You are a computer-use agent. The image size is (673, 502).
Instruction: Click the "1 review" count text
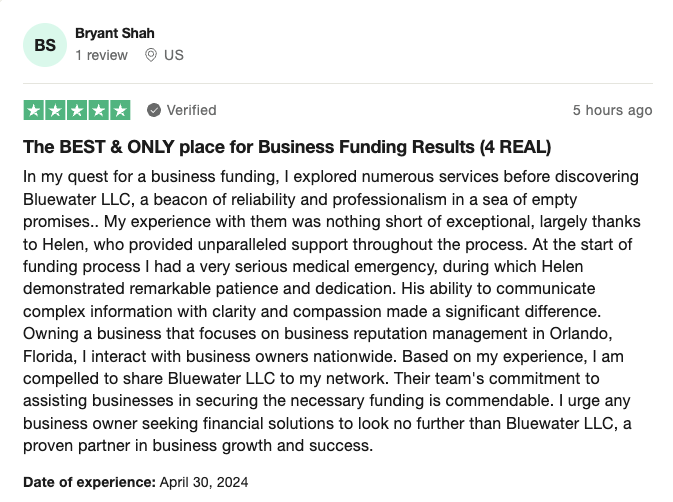(102, 55)
